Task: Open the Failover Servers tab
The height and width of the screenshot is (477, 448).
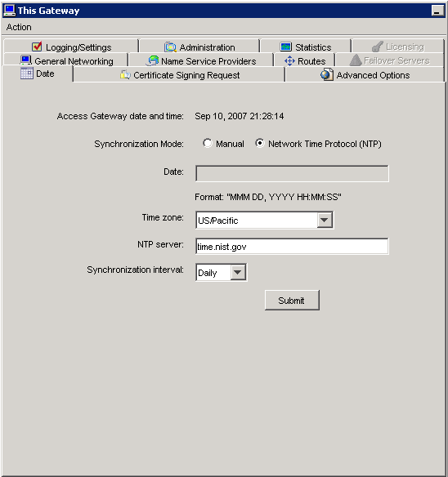Action: [389, 60]
